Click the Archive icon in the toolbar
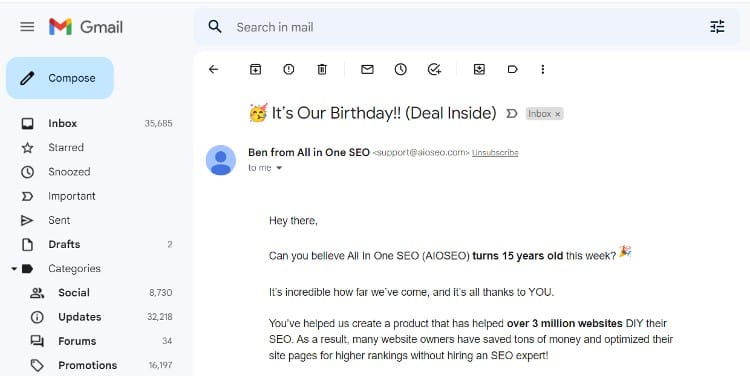The height and width of the screenshot is (376, 750). coord(255,69)
